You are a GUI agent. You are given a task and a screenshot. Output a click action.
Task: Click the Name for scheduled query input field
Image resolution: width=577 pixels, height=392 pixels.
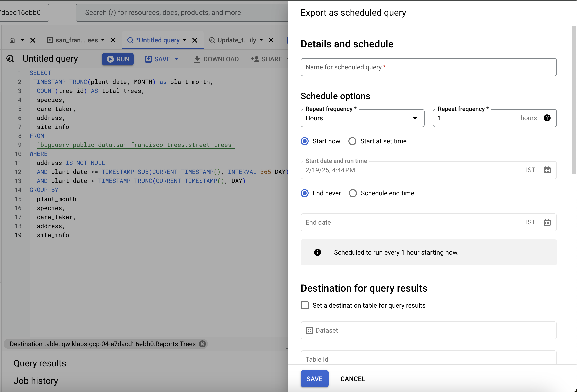click(x=428, y=67)
